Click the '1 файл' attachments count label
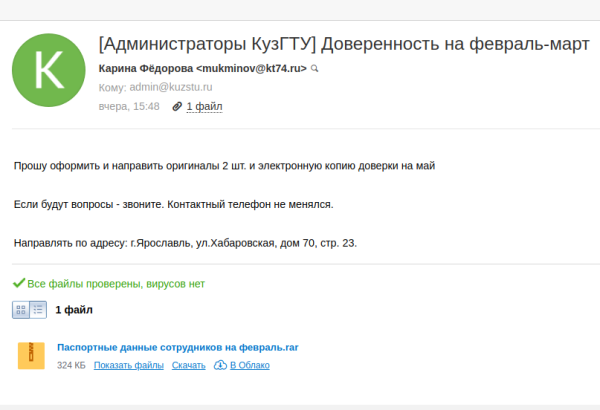The height and width of the screenshot is (410, 600). click(74, 310)
